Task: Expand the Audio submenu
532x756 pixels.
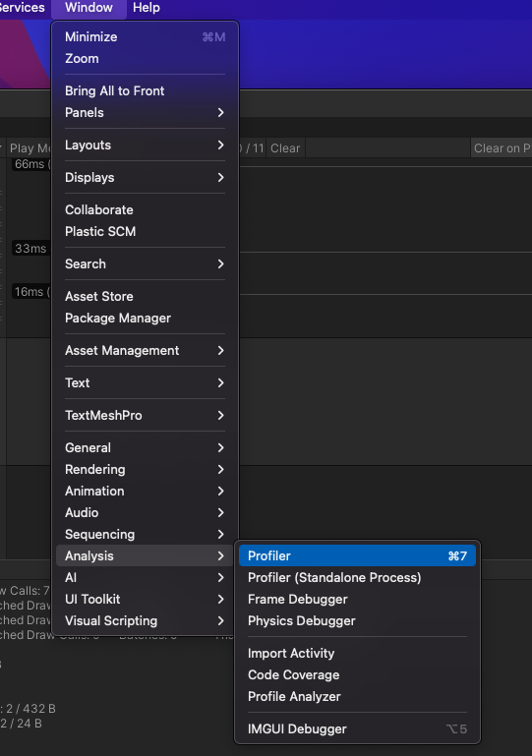Action: (145, 512)
